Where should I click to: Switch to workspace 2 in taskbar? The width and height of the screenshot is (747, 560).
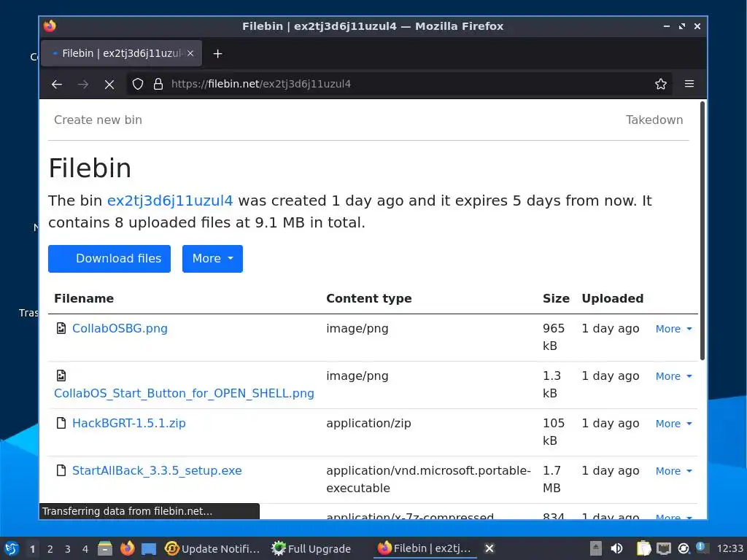[50, 549]
